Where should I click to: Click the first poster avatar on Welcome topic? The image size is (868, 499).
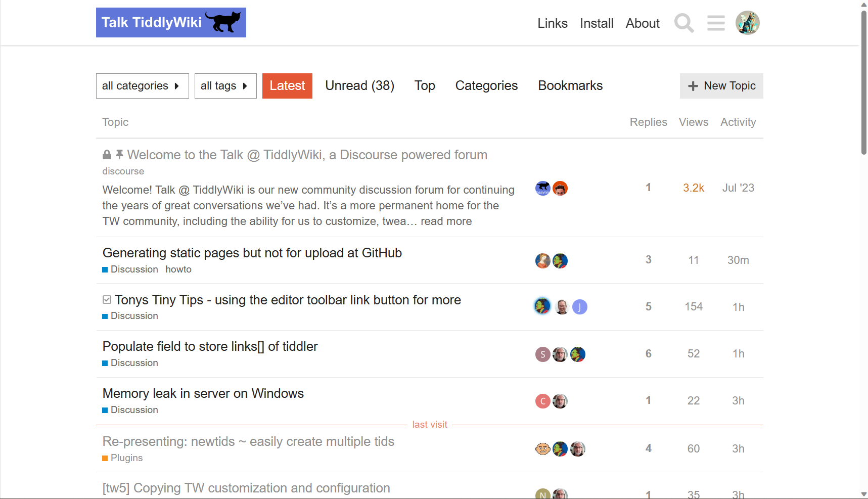[542, 189]
